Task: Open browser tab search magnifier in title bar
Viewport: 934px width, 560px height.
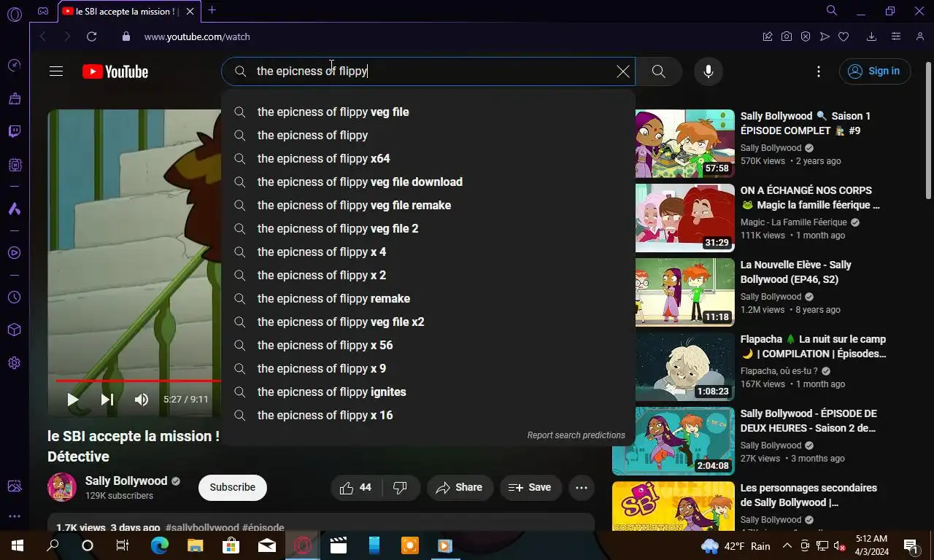Action: pyautogui.click(x=832, y=10)
